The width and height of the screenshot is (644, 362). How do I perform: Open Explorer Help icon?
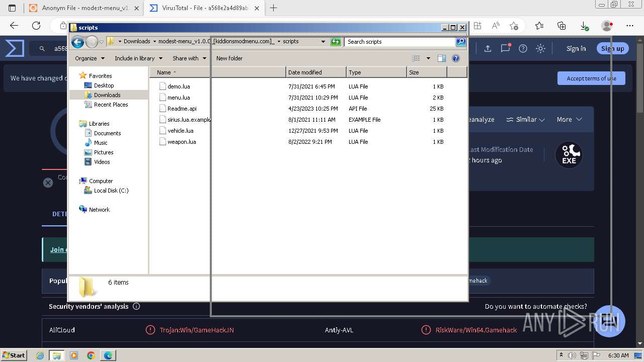tap(456, 58)
